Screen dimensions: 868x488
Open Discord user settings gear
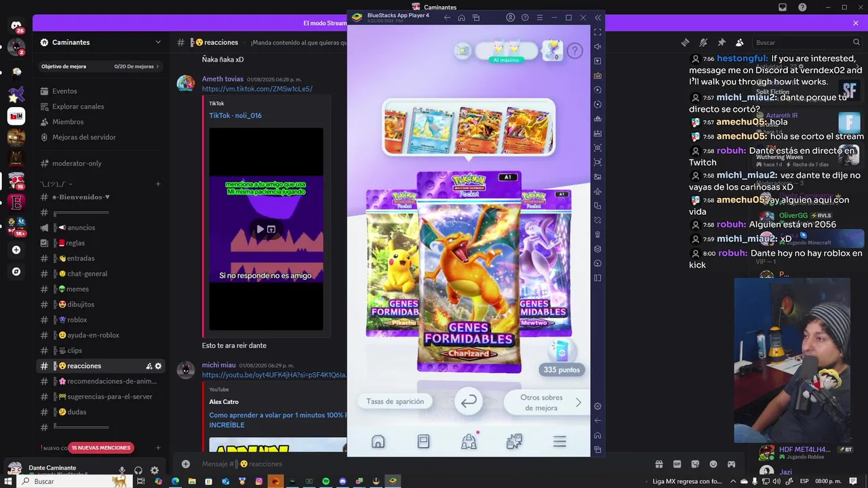pos(155,470)
